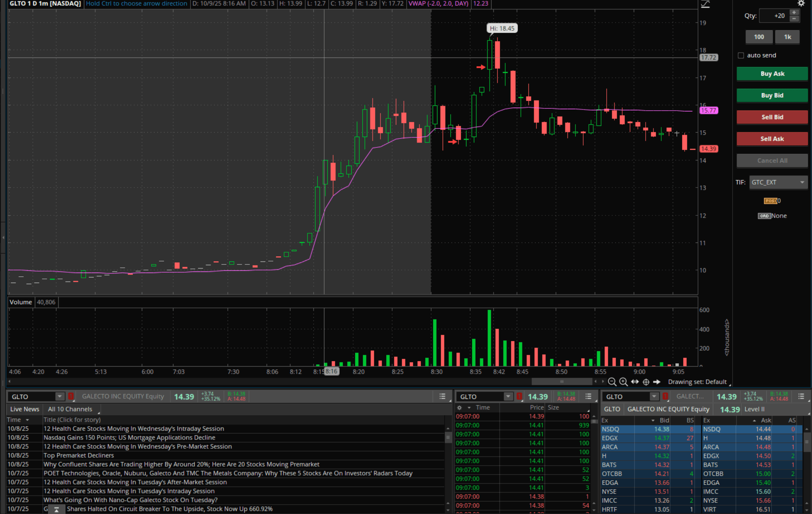Increase quantity with plus stepper
The height and width of the screenshot is (514, 812).
(794, 13)
